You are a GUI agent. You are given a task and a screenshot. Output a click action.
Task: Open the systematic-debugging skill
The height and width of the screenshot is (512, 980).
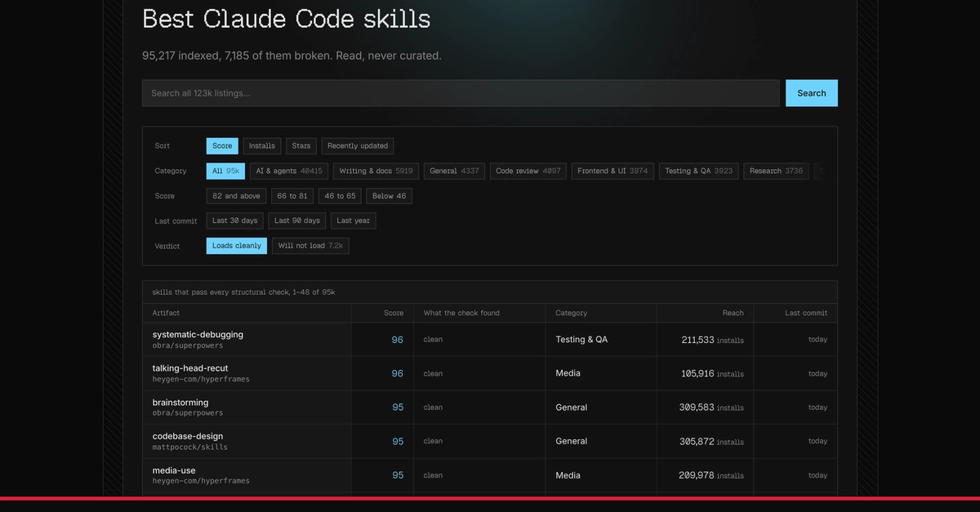coord(198,335)
